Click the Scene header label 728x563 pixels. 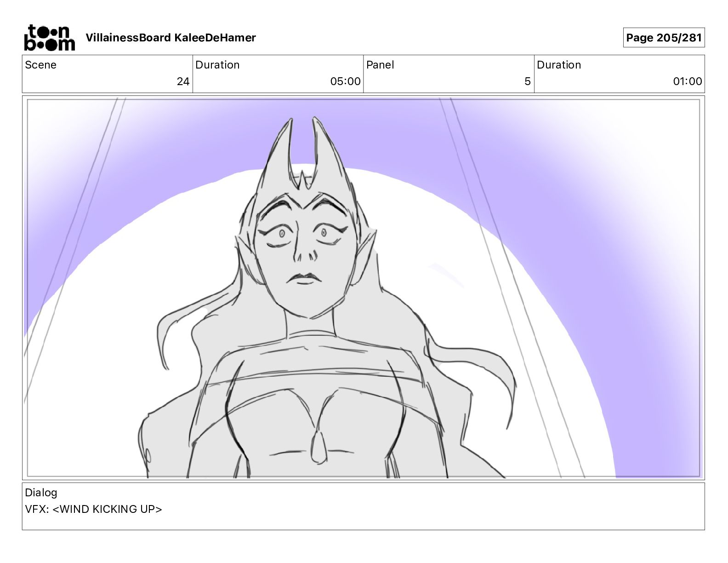(x=40, y=65)
